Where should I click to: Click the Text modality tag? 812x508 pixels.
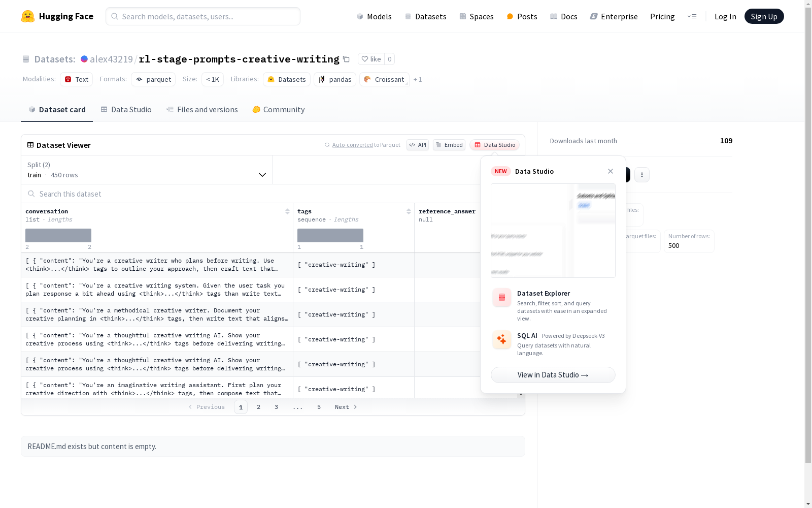click(x=76, y=79)
